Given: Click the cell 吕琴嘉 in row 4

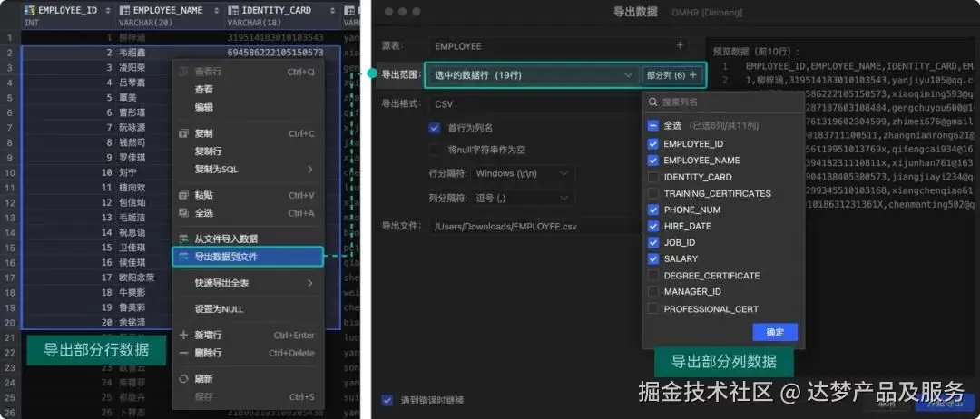Looking at the screenshot, I should coord(132,83).
